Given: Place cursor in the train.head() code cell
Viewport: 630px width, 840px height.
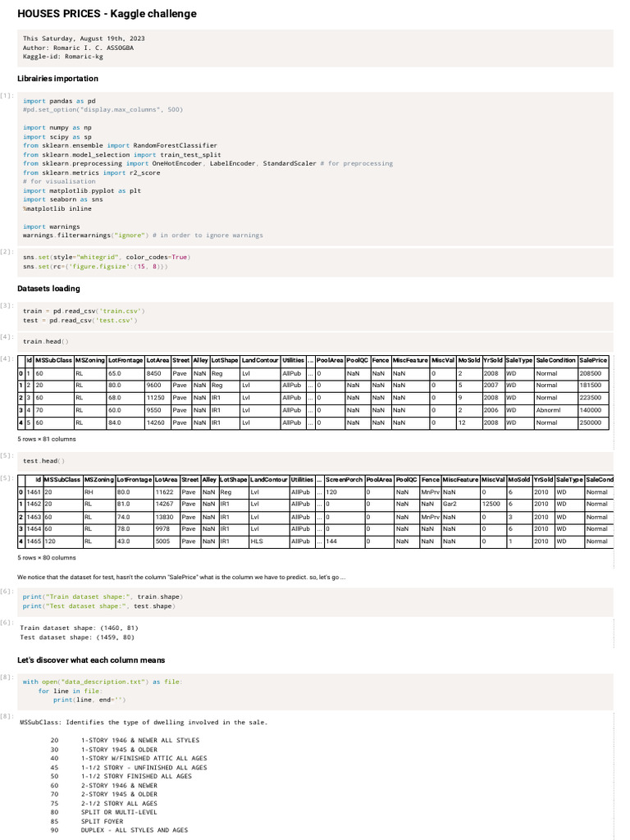Looking at the screenshot, I should tap(46, 341).
